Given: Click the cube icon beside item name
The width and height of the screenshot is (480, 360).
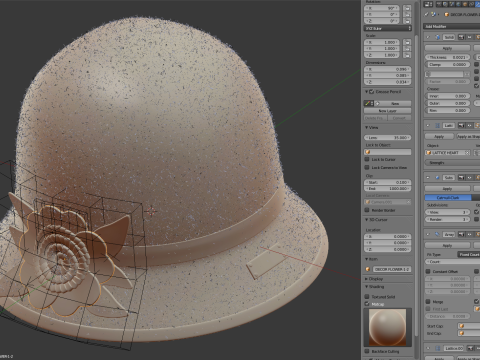Looking at the screenshot, I should 368,269.
